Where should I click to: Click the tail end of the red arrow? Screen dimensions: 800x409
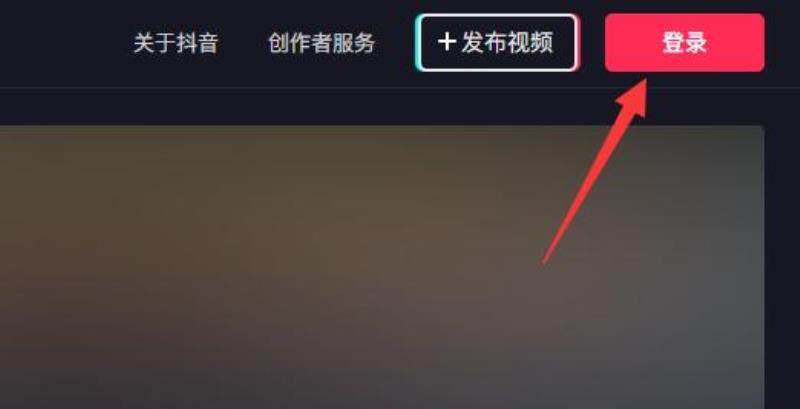point(545,261)
